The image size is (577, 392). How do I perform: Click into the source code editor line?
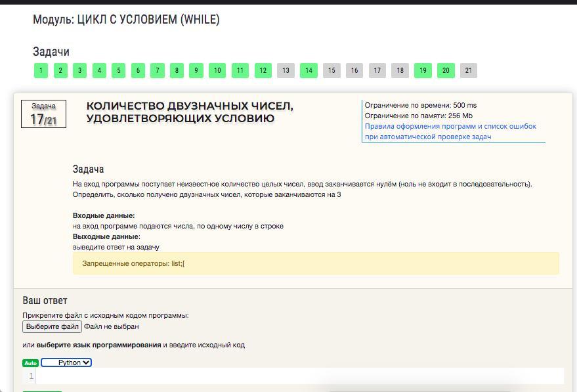click(295, 376)
